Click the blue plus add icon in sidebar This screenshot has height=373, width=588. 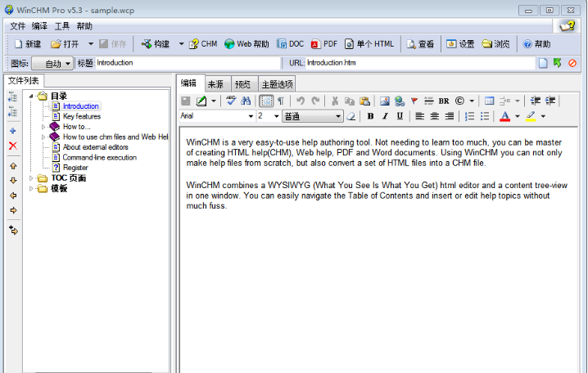click(13, 131)
